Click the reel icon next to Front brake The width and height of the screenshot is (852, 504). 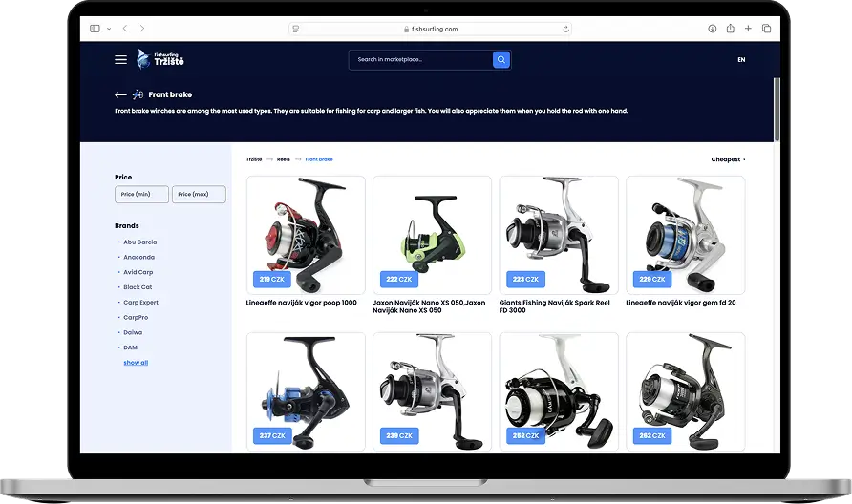coord(138,94)
